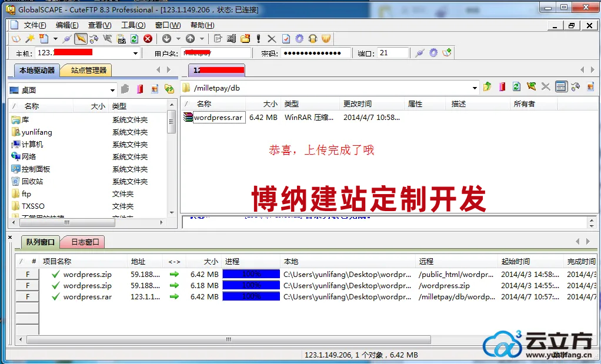Viewport: 601px width, 364px height.
Task: Open the remote path /milletpay/db dropdown
Action: pos(475,88)
